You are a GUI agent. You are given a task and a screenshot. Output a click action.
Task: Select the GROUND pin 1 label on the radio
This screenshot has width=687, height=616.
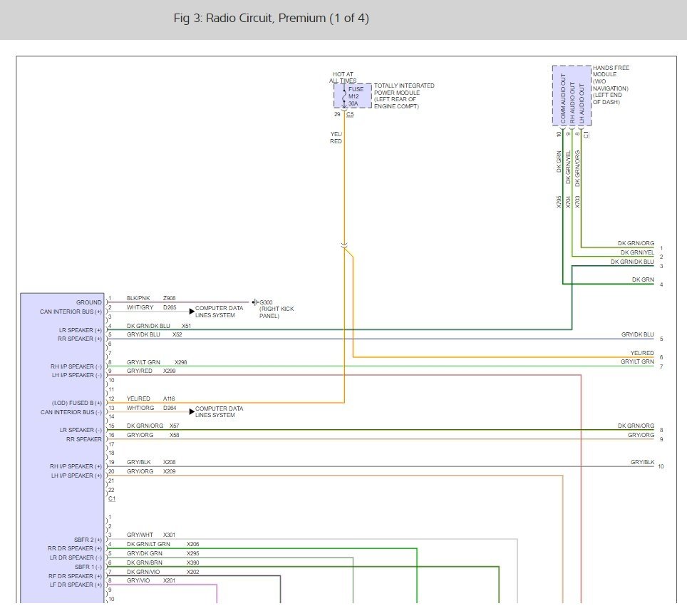(x=88, y=302)
